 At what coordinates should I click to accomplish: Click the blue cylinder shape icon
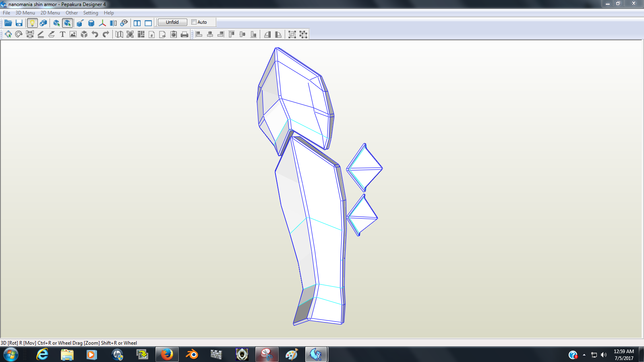point(91,23)
